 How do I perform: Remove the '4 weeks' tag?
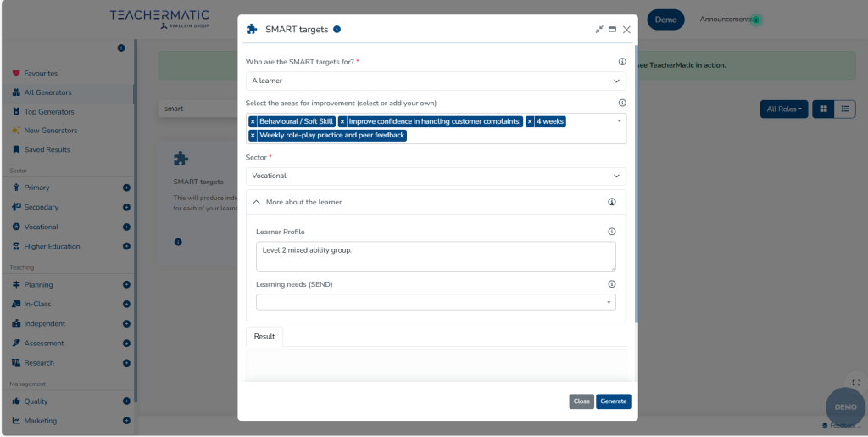(530, 121)
